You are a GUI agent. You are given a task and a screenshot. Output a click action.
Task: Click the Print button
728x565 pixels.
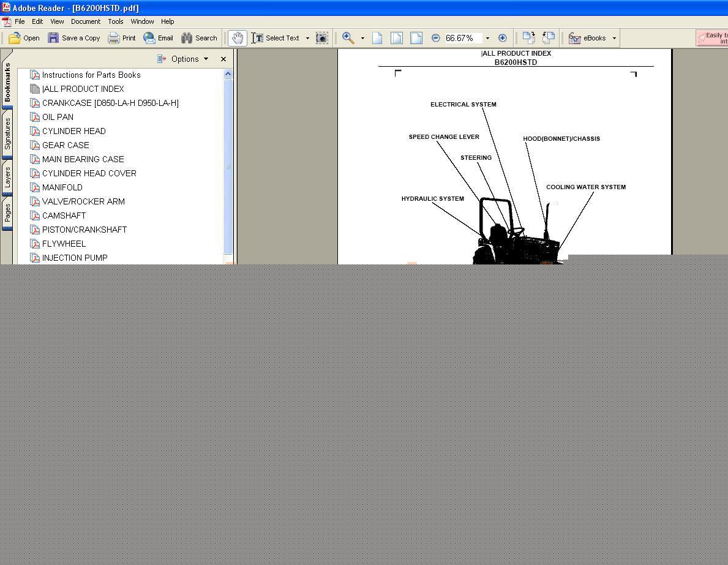coord(122,38)
